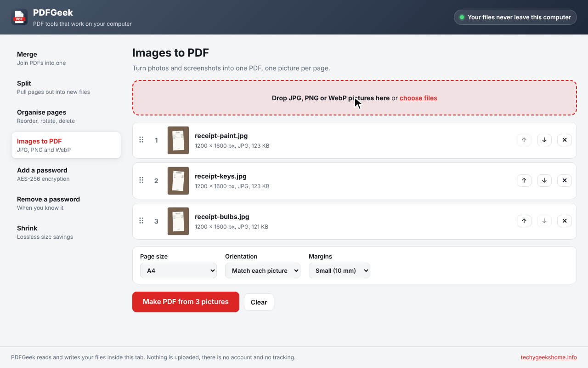This screenshot has width=588, height=368.
Task: Select the receipt-bulbs.jpg file name
Action: (x=222, y=217)
